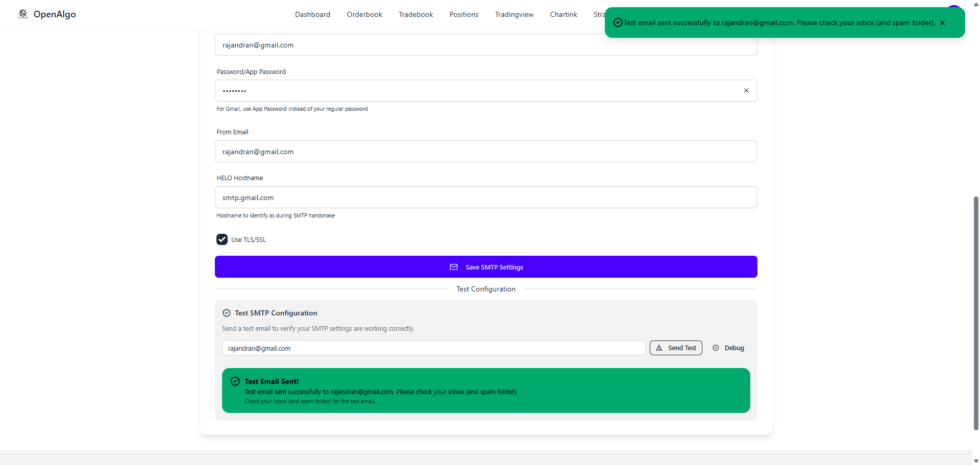This screenshot has width=980, height=465.
Task: Select Chartink in the navigation bar
Action: (x=563, y=14)
